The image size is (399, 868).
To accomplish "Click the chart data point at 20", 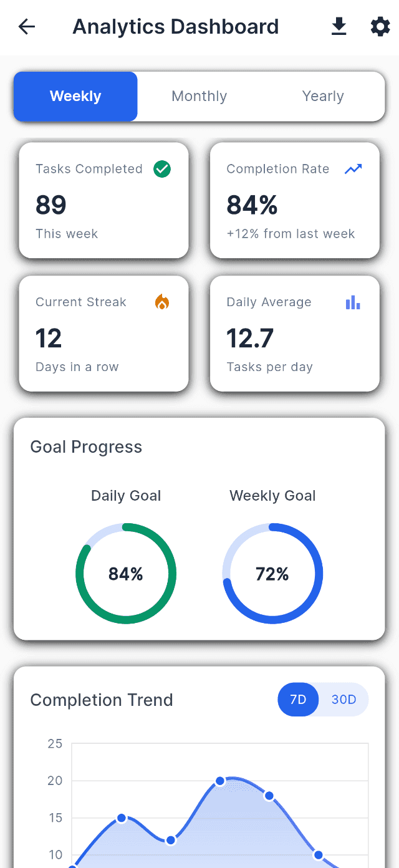I will (x=220, y=781).
